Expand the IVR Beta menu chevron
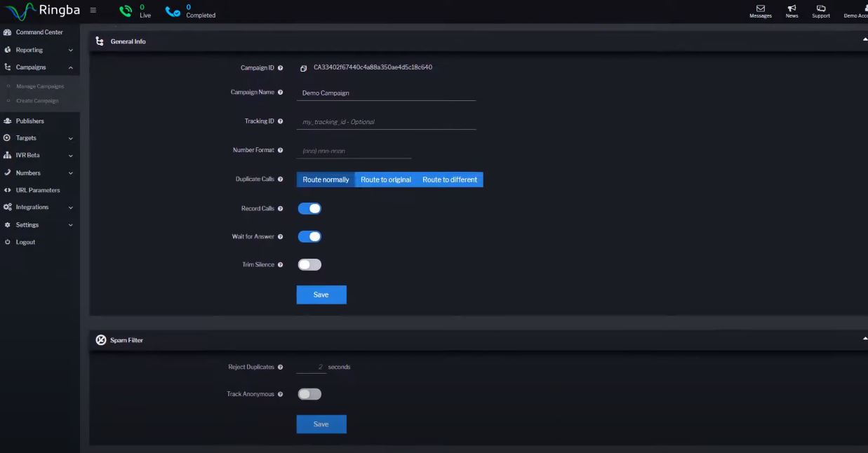 (x=71, y=156)
